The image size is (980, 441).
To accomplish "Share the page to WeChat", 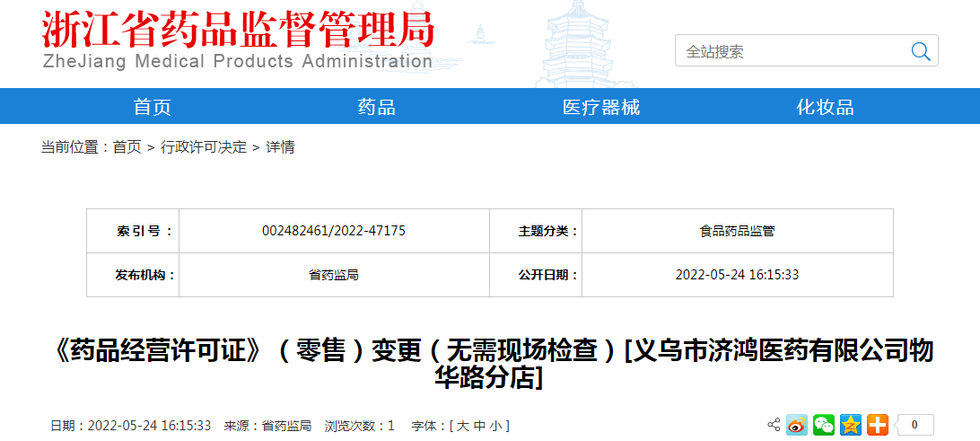I will click(x=824, y=426).
